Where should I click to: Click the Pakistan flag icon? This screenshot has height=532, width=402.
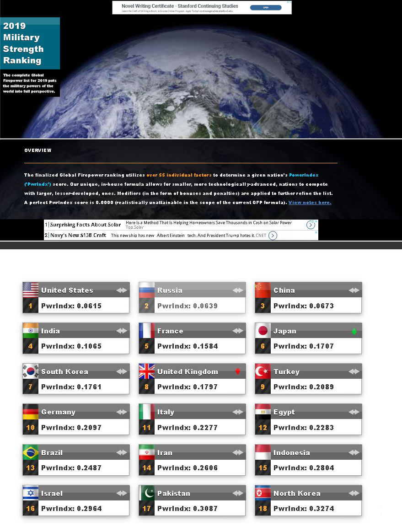(146, 493)
